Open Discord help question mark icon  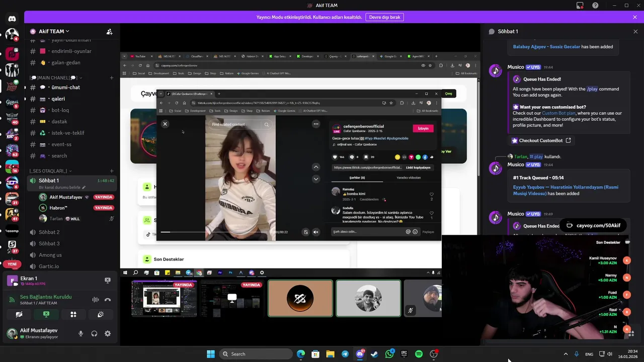(x=596, y=6)
